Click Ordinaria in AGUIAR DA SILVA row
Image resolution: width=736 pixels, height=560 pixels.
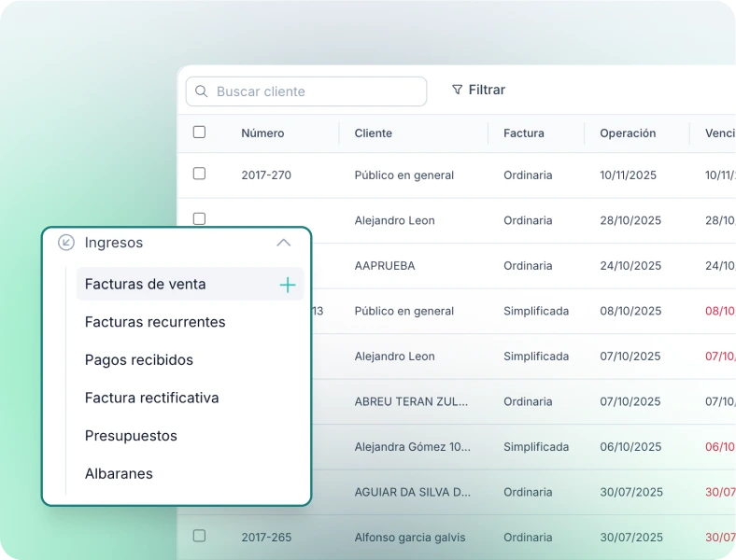coord(528,492)
